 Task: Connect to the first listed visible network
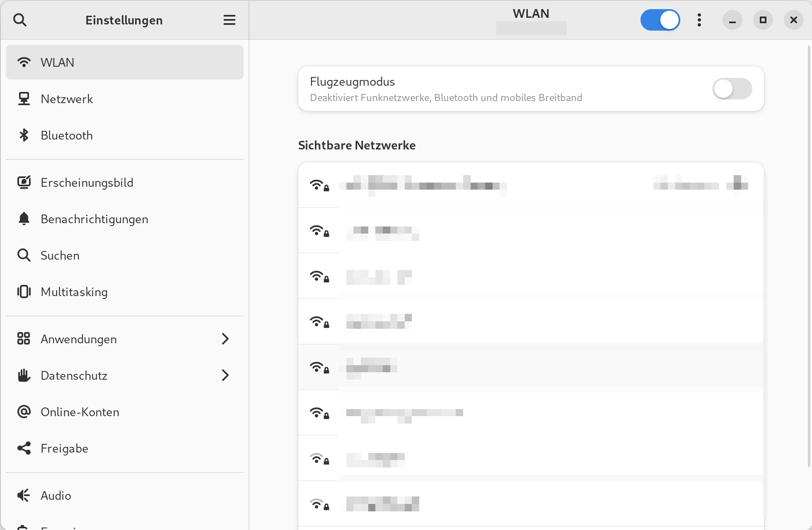(x=530, y=185)
